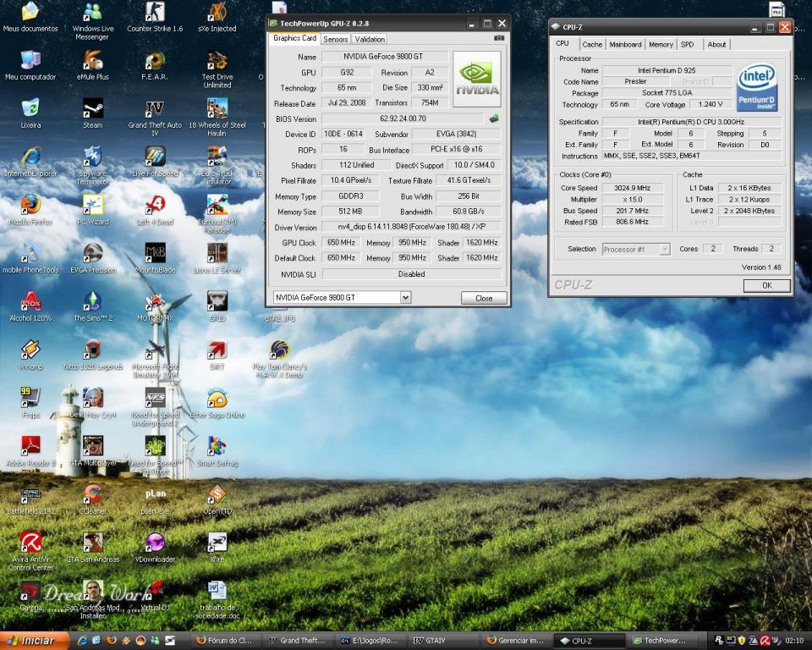Open the Validation tab in GPU-Z
812x650 pixels.
click(370, 39)
